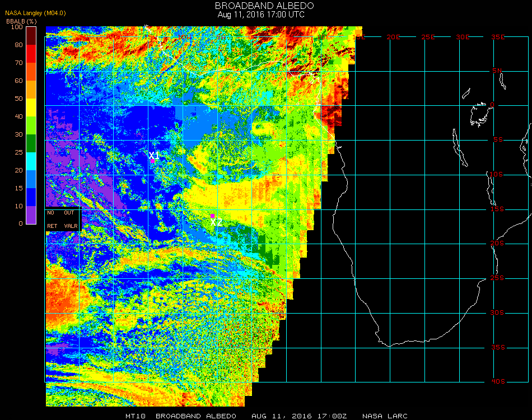The image size is (532, 420).
Task: Click the legend value 0
Action: pos(21,223)
